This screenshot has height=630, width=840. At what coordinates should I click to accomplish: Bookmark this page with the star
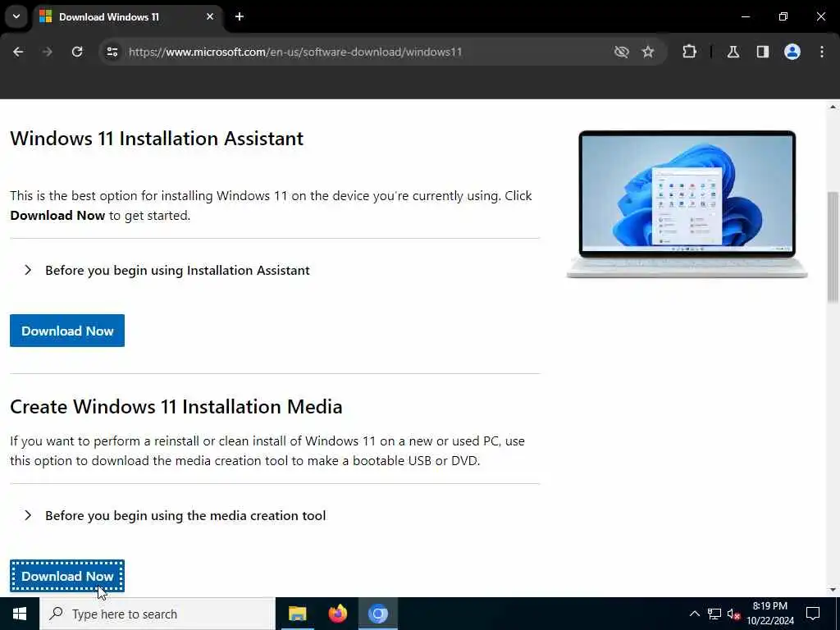click(648, 52)
